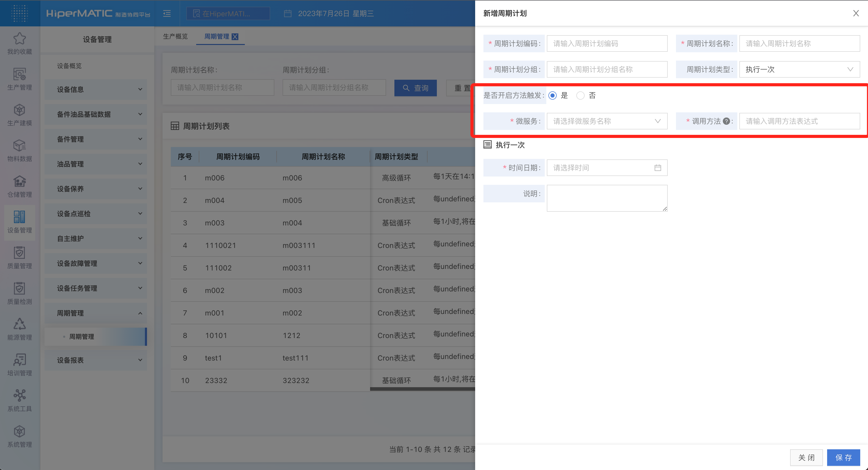Expand the 设备报表 menu group
This screenshot has height=470, width=868.
tap(96, 360)
